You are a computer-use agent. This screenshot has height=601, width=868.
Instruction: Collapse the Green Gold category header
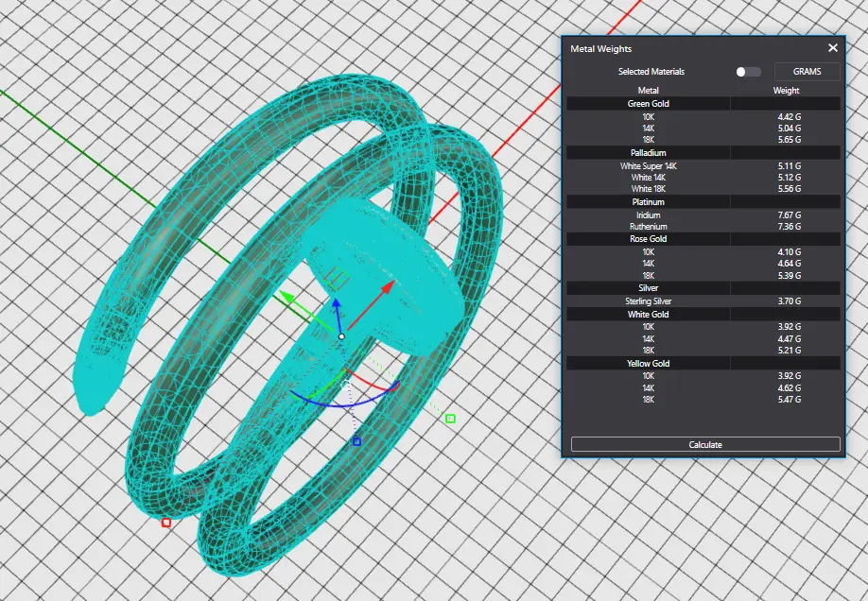[x=648, y=104]
